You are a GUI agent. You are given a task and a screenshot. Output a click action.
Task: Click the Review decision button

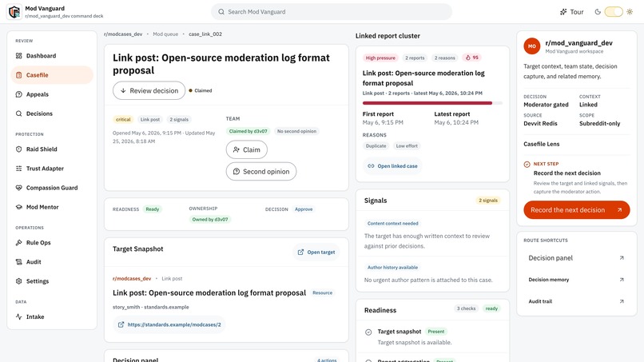tap(149, 90)
